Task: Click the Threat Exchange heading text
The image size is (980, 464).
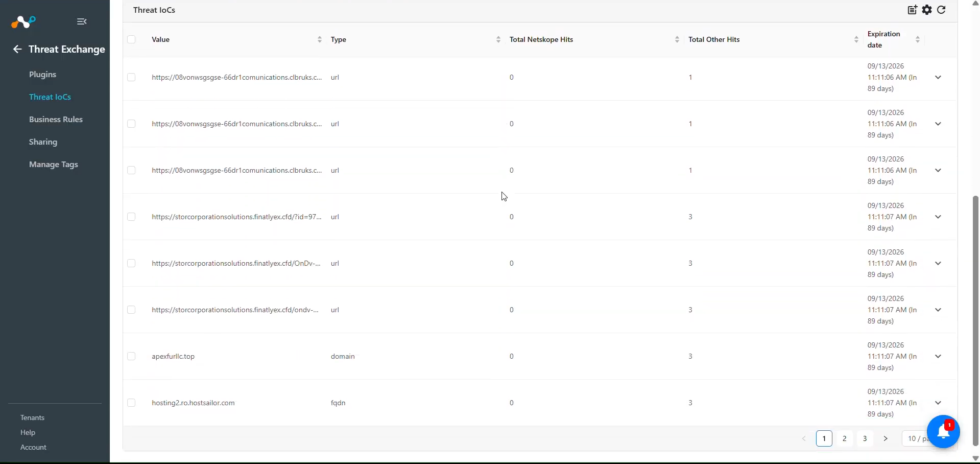Action: pyautogui.click(x=67, y=49)
